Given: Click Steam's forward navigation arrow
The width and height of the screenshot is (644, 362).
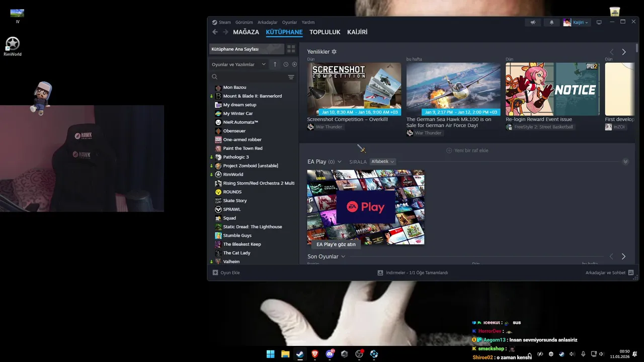Looking at the screenshot, I should pyautogui.click(x=225, y=32).
